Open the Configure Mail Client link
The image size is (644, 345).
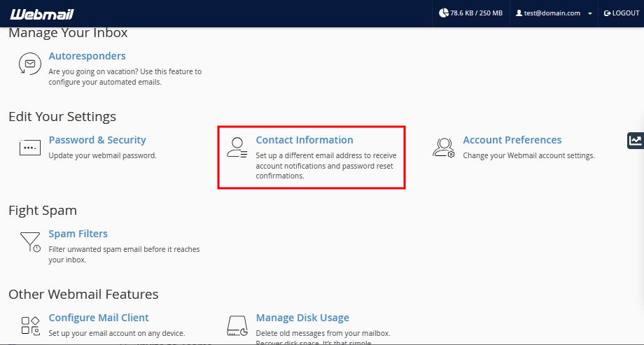coord(99,318)
